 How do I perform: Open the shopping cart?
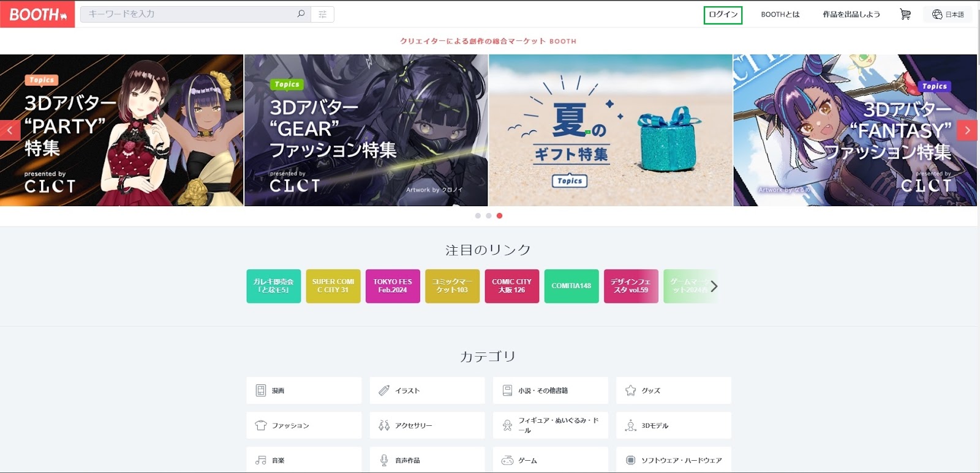click(905, 14)
